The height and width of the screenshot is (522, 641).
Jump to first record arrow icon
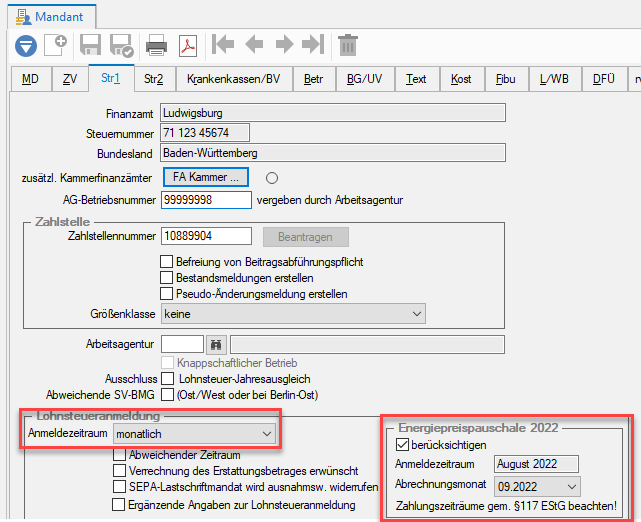click(223, 44)
